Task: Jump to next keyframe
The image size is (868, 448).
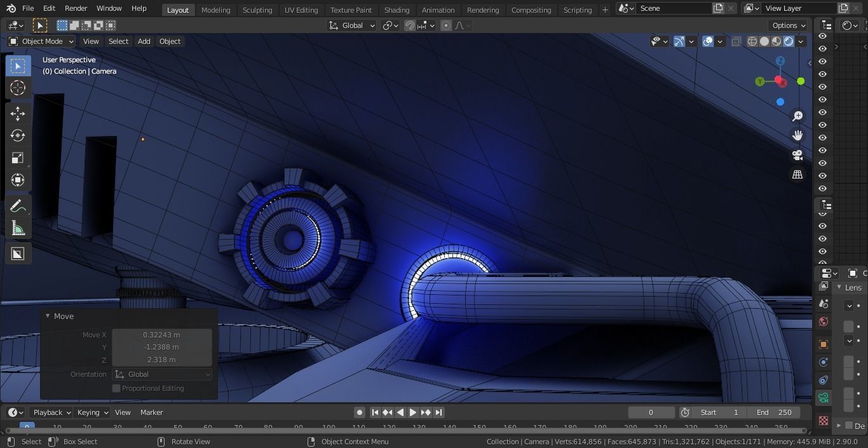Action: tap(426, 412)
